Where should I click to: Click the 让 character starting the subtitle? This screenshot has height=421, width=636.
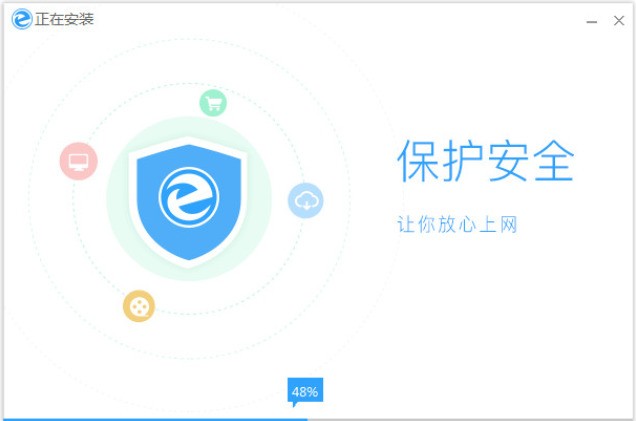coord(406,224)
